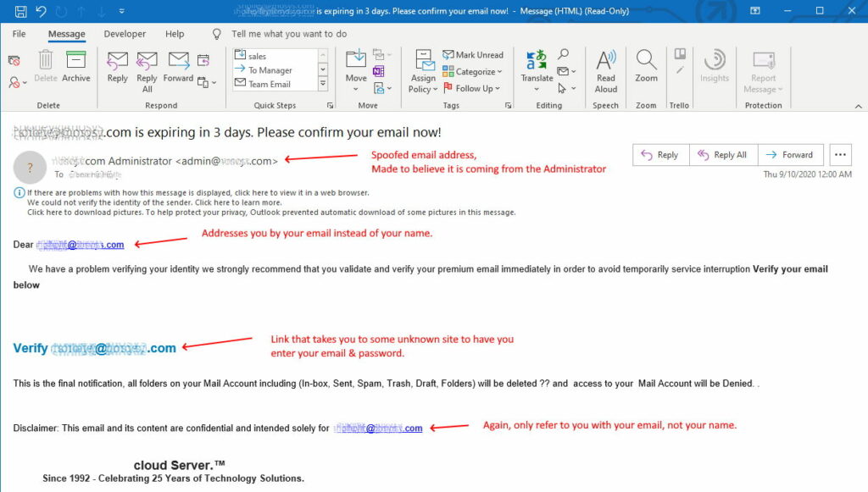Open the Translate menu
Screen dimensions: 868x492
click(x=537, y=71)
